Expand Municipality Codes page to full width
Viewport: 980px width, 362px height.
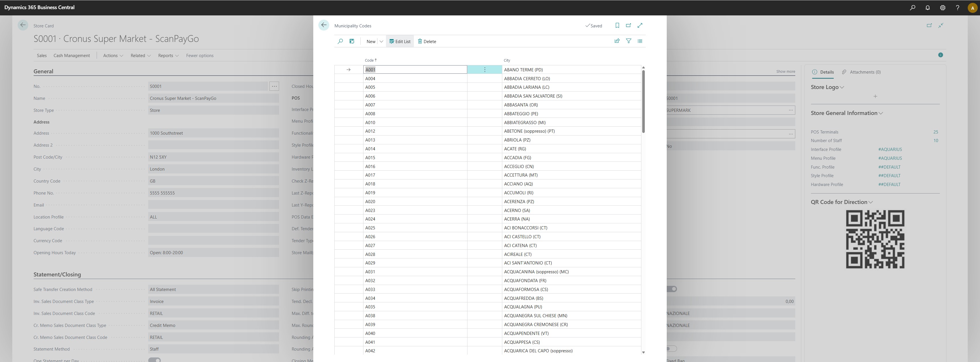[640, 25]
